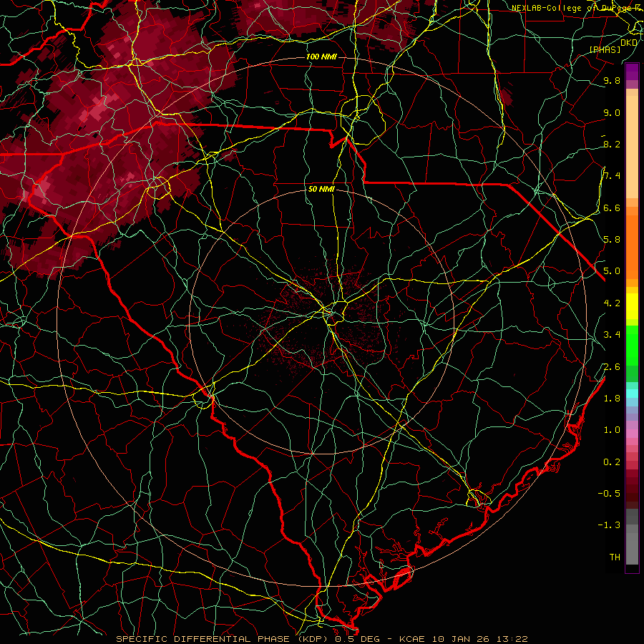This screenshot has width=644, height=644.
Task: Click the 1.0 legend value
Action: pyautogui.click(x=612, y=430)
